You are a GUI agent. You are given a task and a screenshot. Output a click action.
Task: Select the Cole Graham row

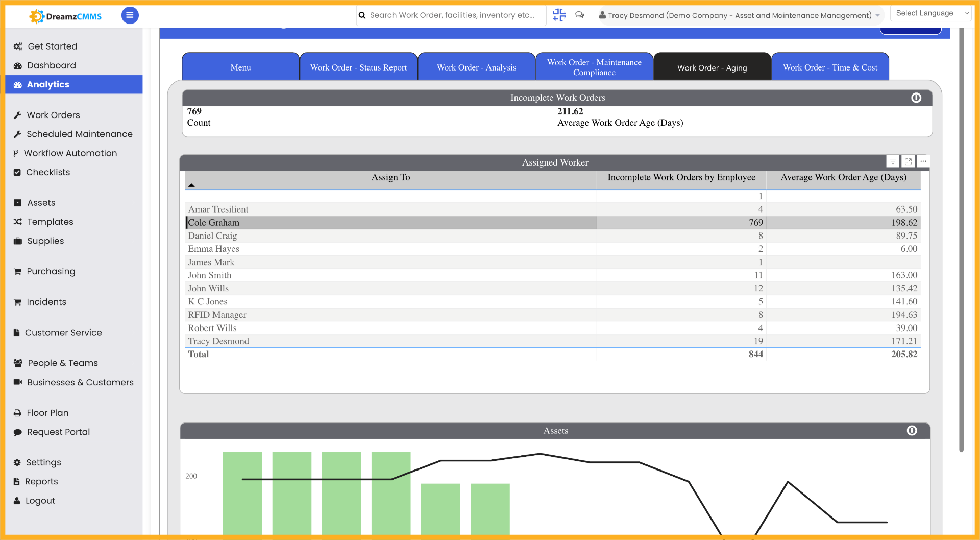point(553,223)
